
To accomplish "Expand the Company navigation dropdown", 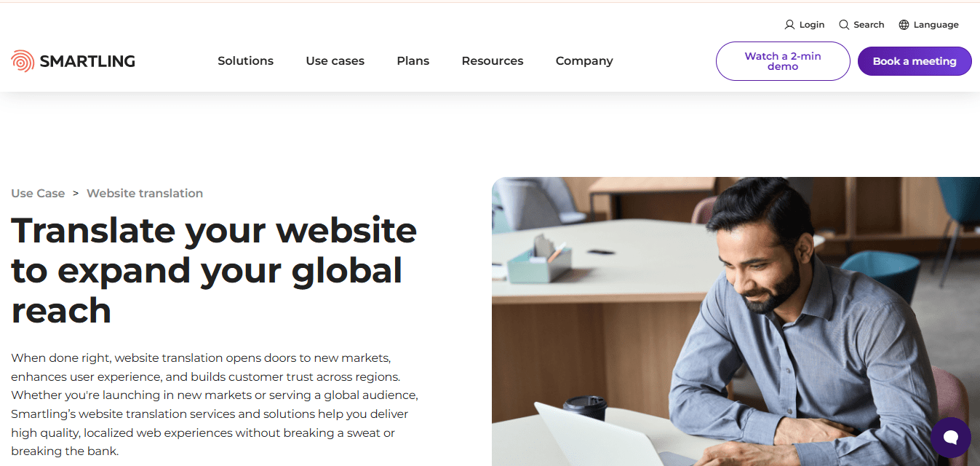I will 584,61.
